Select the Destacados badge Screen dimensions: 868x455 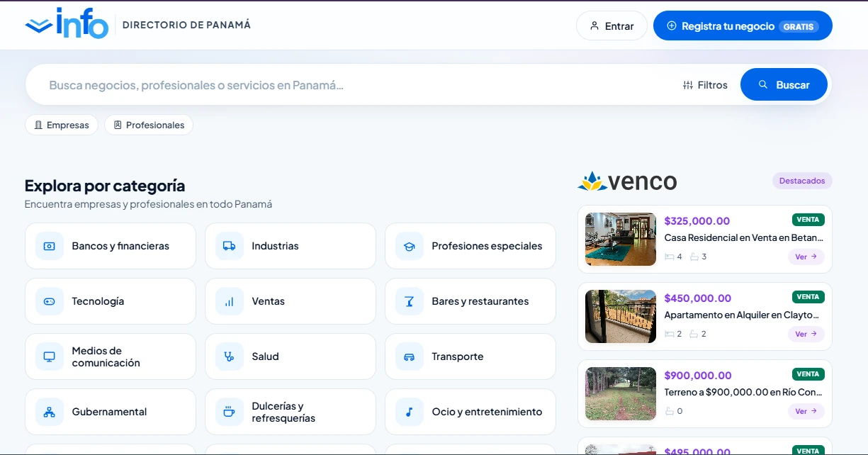click(802, 181)
